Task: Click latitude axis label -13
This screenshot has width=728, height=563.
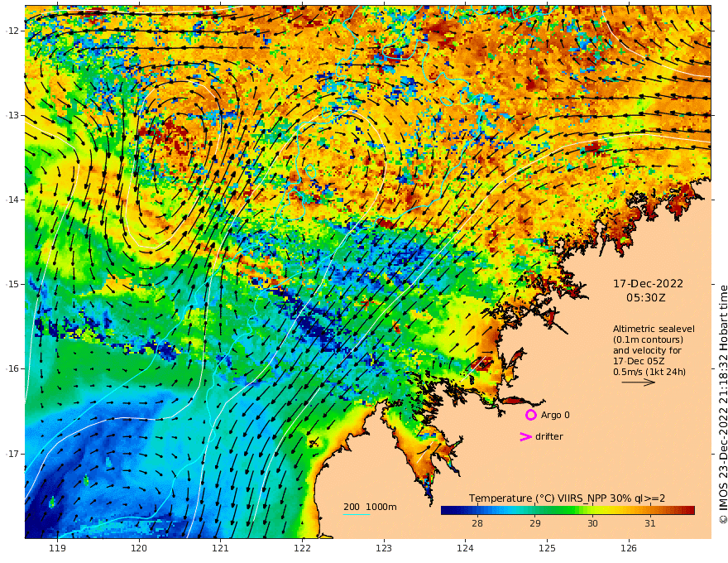Action: tap(12, 115)
